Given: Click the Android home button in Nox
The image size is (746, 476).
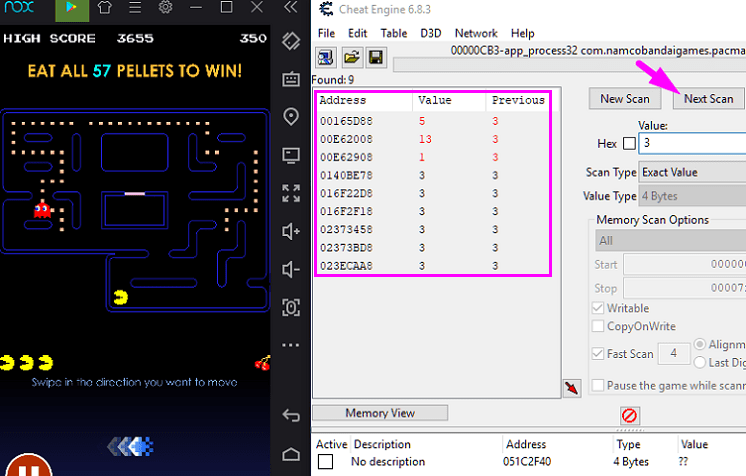Looking at the screenshot, I should [291, 455].
